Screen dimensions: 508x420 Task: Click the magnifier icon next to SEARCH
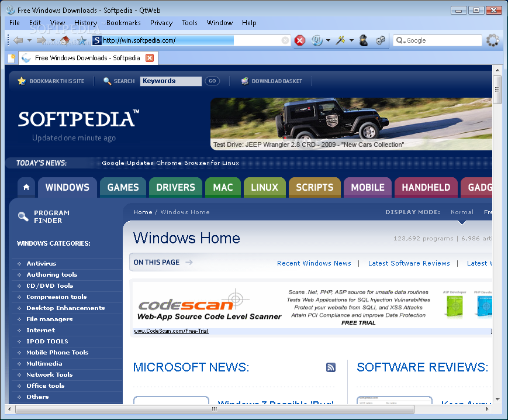tap(107, 81)
